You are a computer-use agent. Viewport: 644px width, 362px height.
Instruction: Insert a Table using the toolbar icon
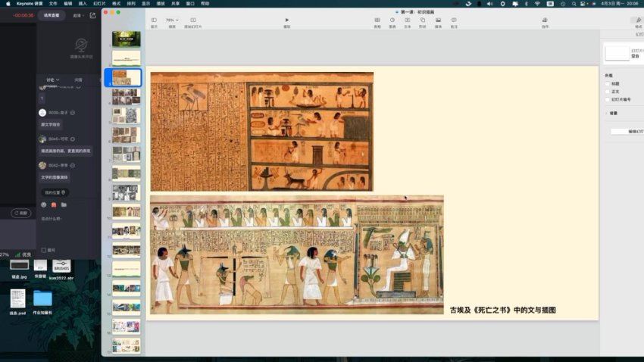[377, 20]
